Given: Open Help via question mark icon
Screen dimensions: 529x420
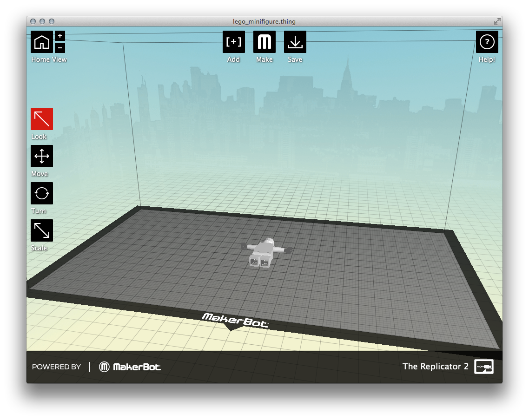Looking at the screenshot, I should coord(487,42).
